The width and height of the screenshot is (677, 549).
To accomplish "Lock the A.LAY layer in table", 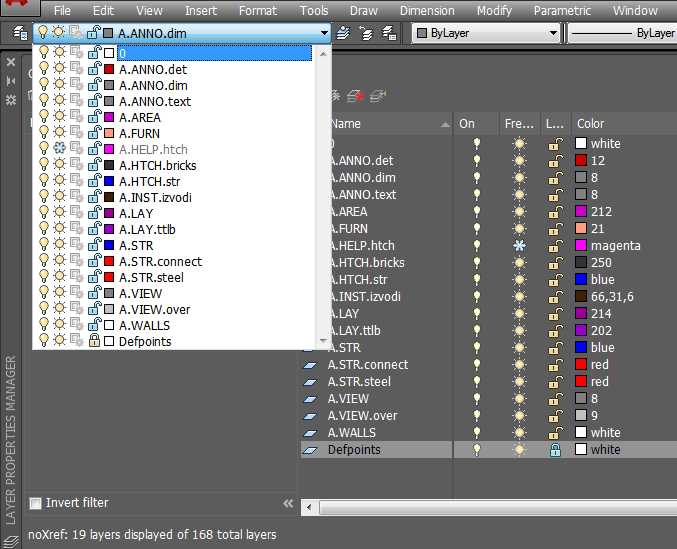I will click(555, 314).
